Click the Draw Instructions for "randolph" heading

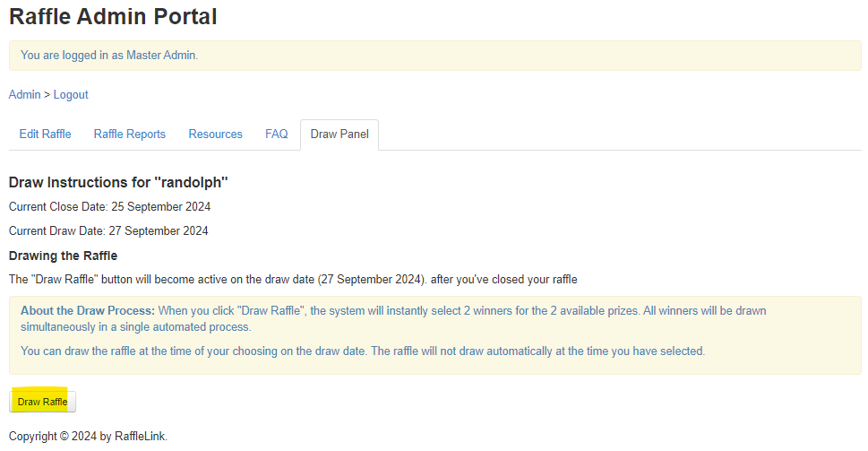[x=118, y=183]
